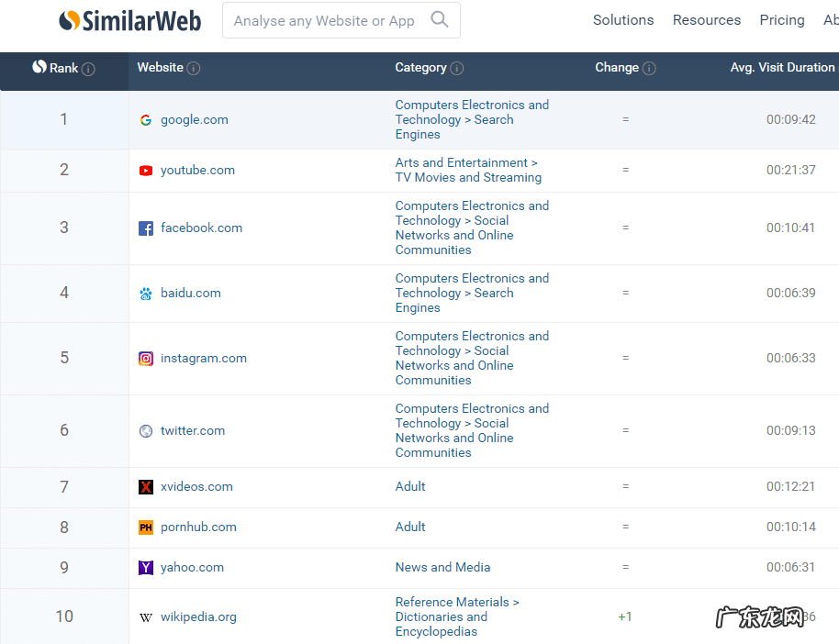Click the search magnifier icon
839x644 pixels.
440,19
